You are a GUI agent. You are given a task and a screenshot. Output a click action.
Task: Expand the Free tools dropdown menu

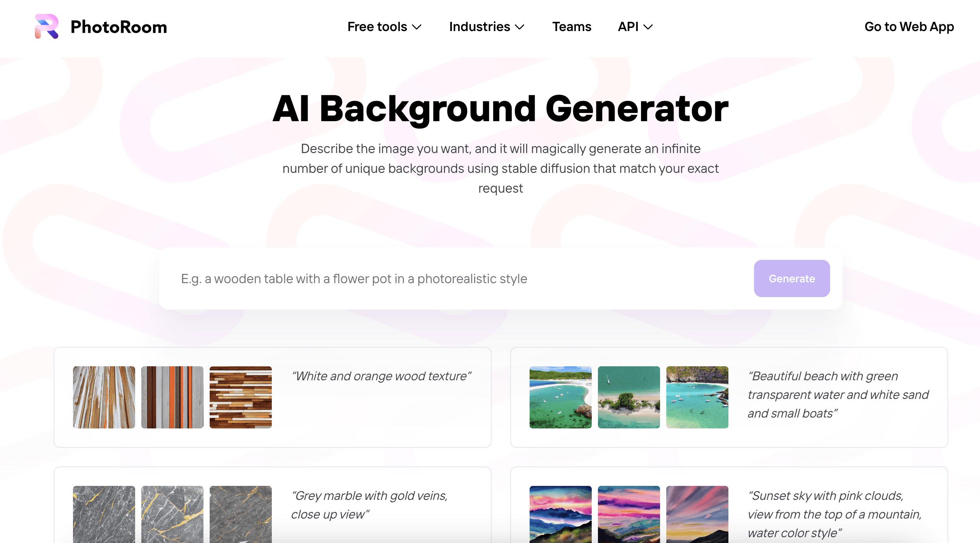point(384,26)
